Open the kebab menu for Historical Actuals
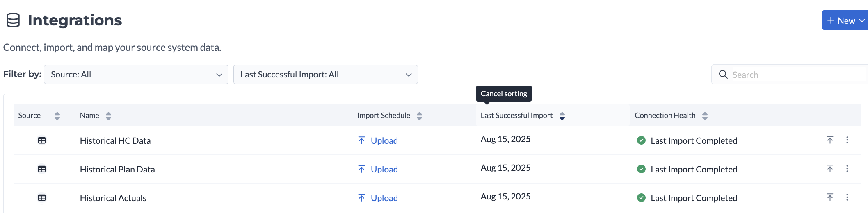 847,197
